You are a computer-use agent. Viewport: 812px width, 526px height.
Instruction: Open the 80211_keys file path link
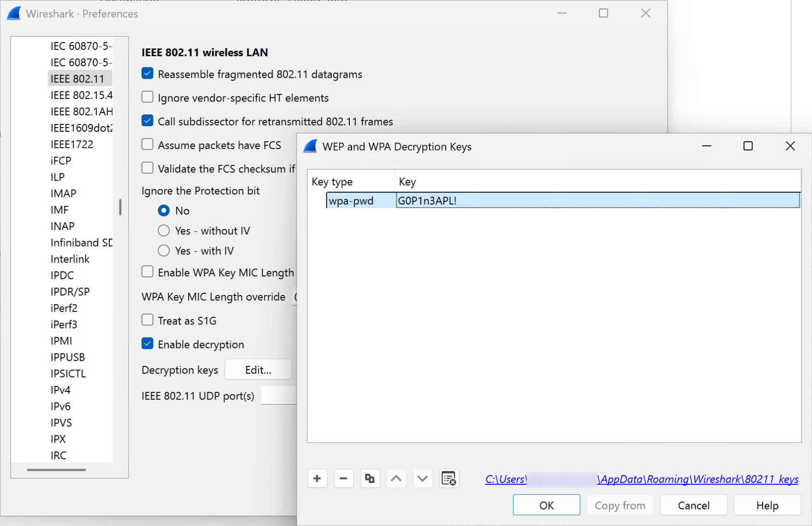pos(641,479)
